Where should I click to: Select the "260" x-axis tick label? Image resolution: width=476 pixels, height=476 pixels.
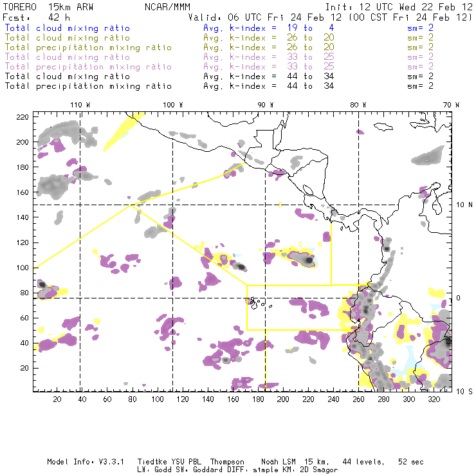[358, 399]
